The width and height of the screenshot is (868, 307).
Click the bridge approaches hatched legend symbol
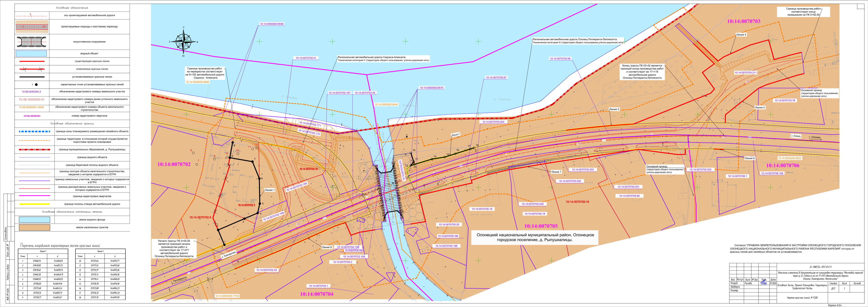click(32, 26)
